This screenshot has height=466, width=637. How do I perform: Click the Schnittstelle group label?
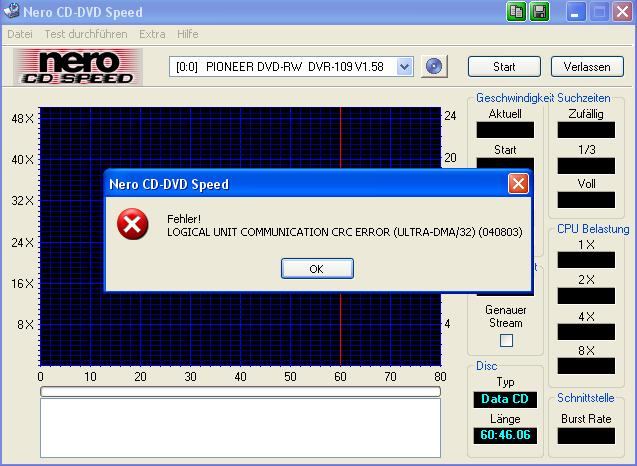coord(585,398)
